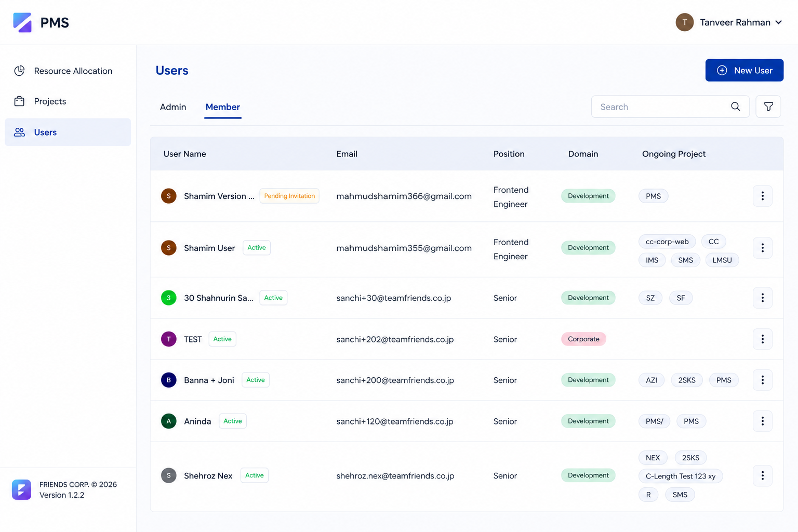Open actions menu for 30 Shahnurin row
The height and width of the screenshot is (532, 798).
pyautogui.click(x=762, y=298)
